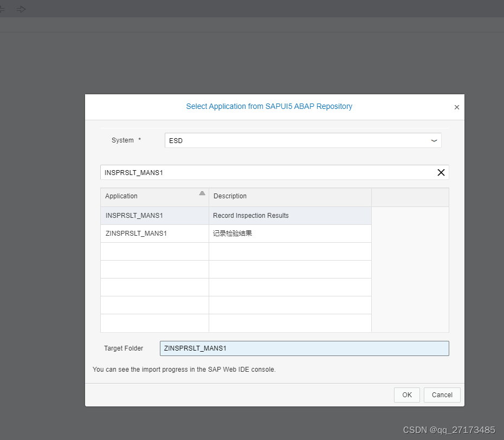
Task: Click the dialog title text
Action: 269,106
